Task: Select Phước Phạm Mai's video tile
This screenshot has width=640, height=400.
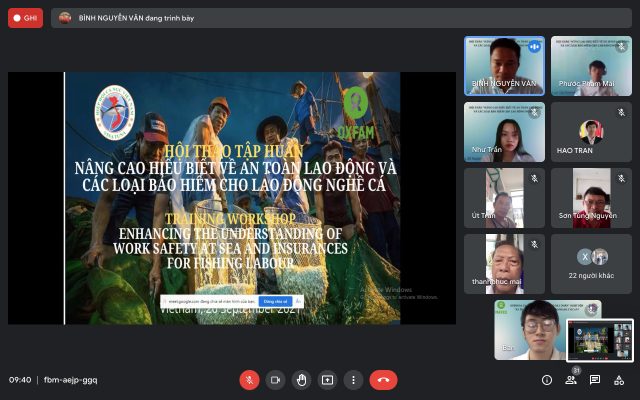Action: click(x=591, y=65)
